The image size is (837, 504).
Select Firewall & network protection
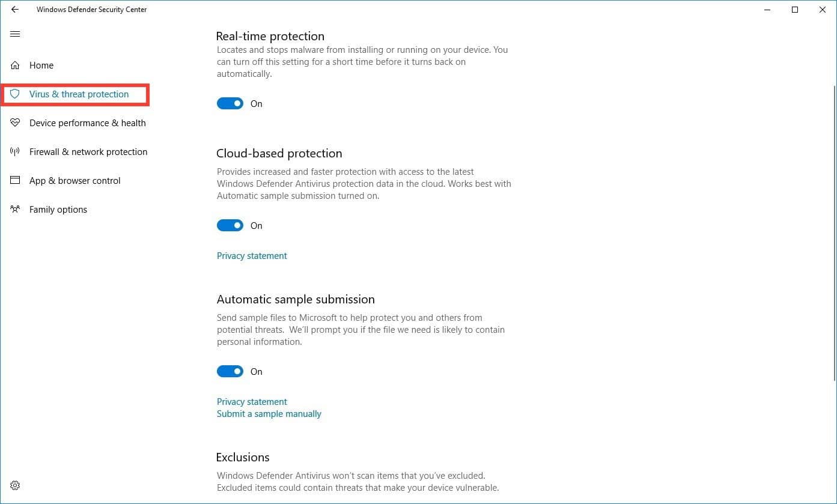coord(88,152)
